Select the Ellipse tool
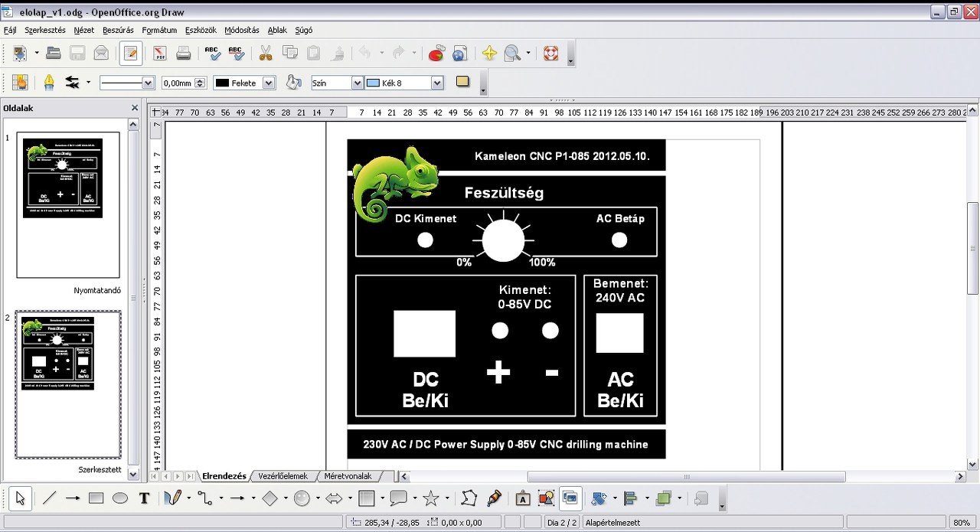Screen dimensions: 980x532 tap(119, 498)
